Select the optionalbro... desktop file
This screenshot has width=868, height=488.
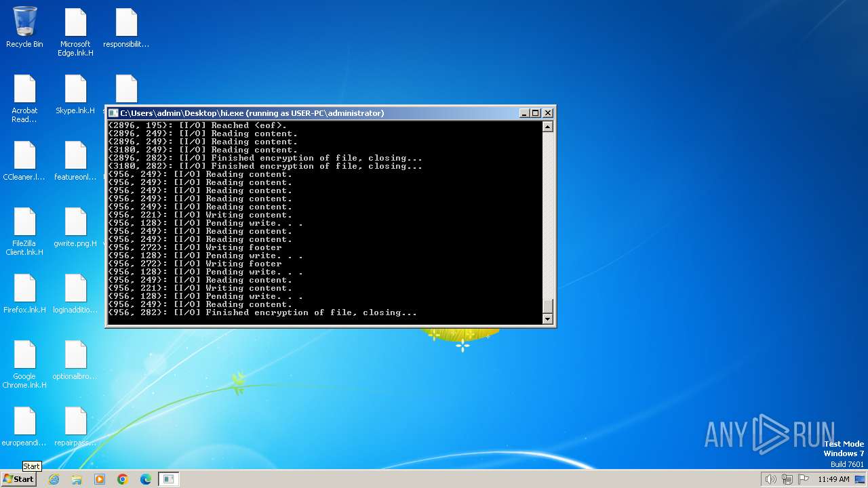point(75,360)
